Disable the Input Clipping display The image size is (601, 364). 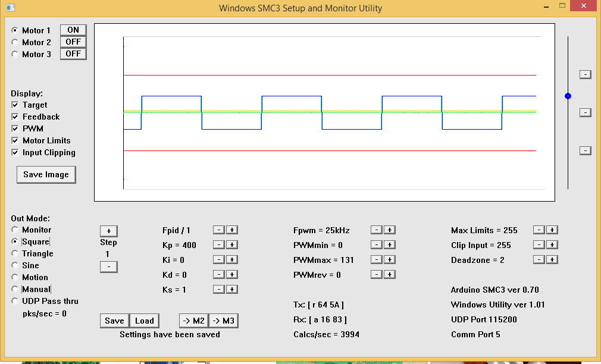[15, 153]
